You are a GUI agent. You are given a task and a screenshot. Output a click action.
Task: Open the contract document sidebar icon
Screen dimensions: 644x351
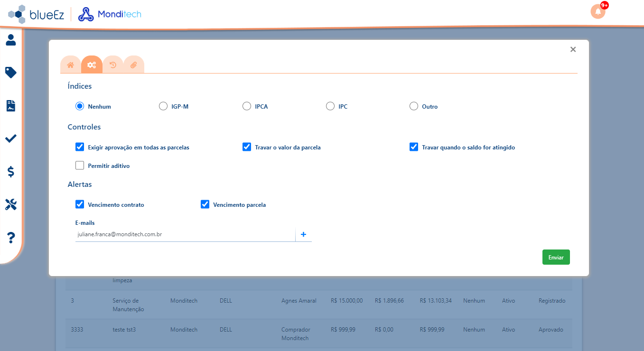pos(11,105)
